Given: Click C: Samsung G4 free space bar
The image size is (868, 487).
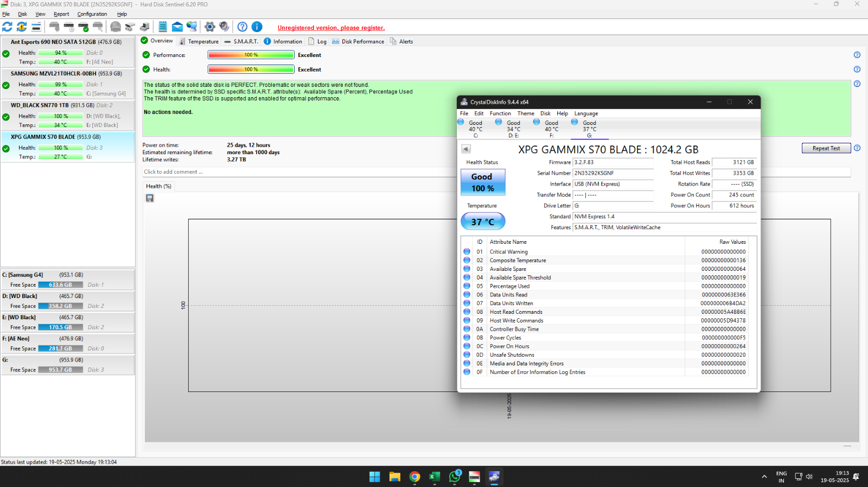Looking at the screenshot, I should [60, 284].
